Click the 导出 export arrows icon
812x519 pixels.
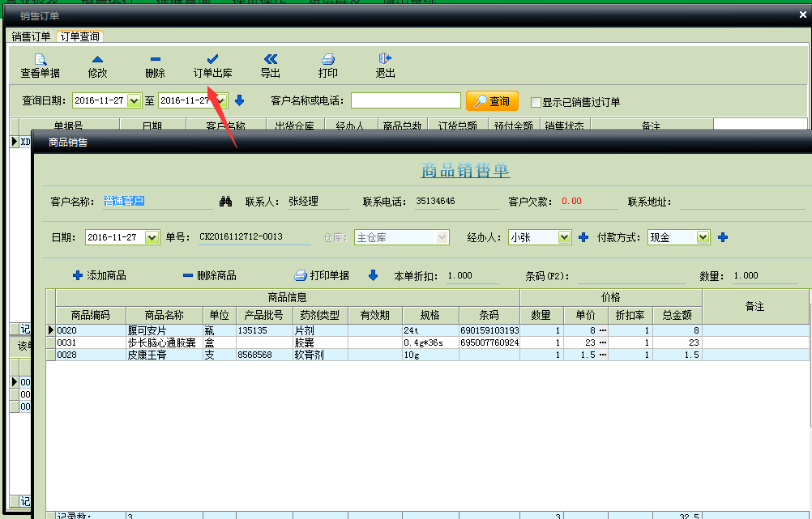271,59
